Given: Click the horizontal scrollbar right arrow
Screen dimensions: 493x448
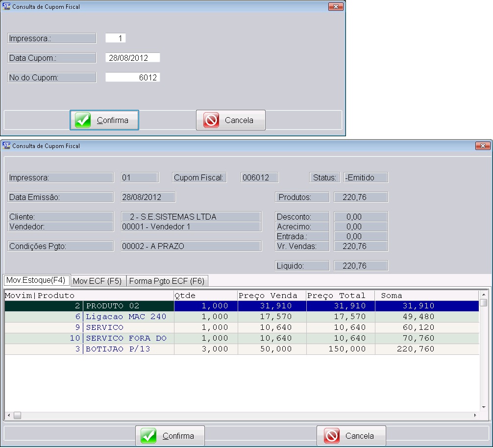Looking at the screenshot, I should pyautogui.click(x=474, y=416).
